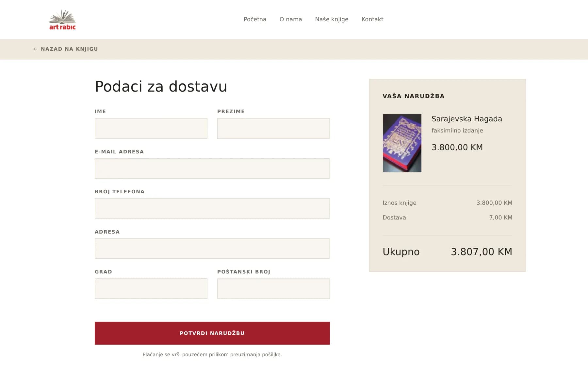Confirm order with POTVRDI NARUDŽBU button
This screenshot has height=368, width=588.
tap(212, 333)
